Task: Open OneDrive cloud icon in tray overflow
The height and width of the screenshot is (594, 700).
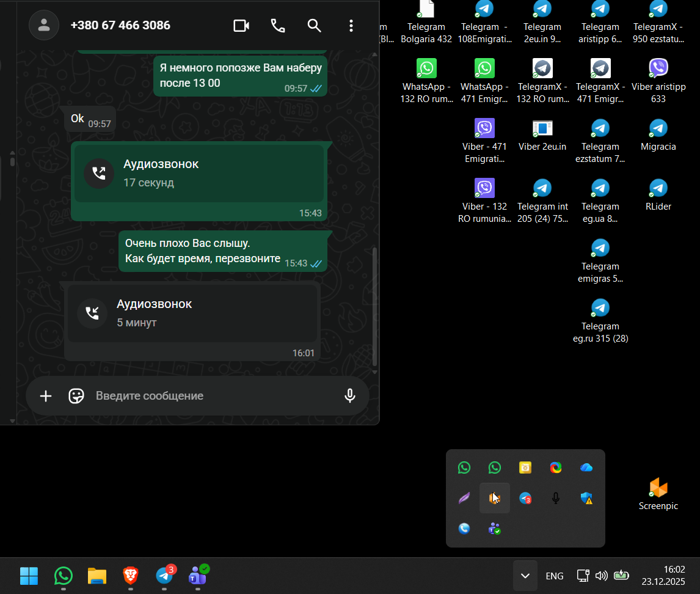Action: (x=586, y=468)
